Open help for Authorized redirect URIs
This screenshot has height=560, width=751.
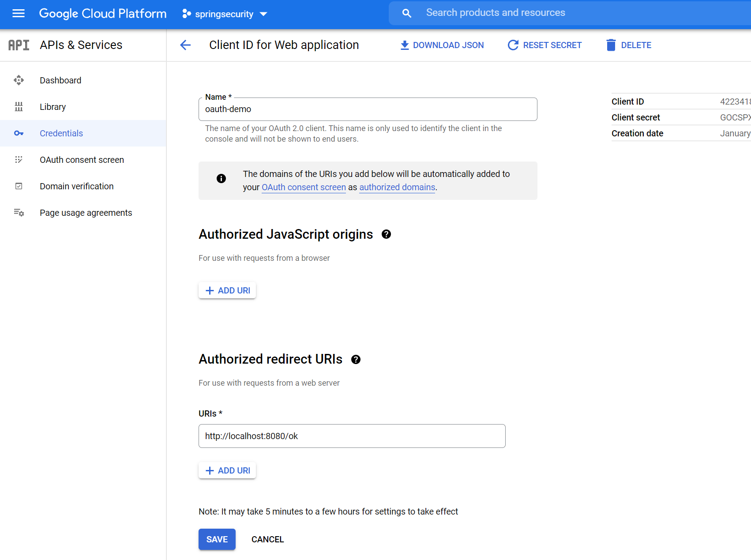pyautogui.click(x=356, y=360)
